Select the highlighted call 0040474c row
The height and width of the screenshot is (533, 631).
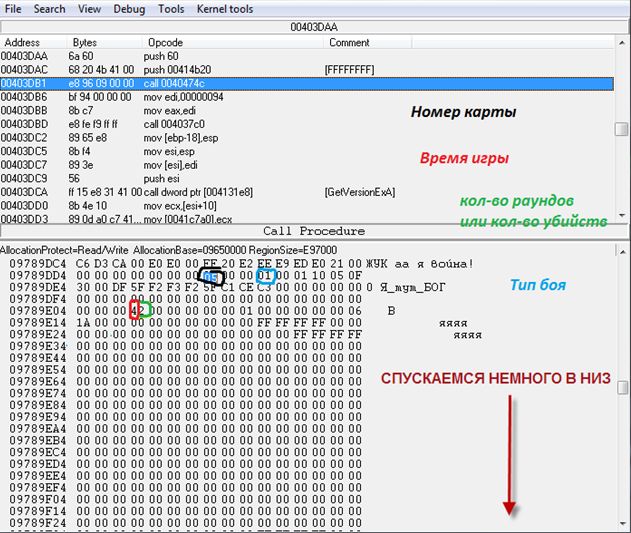coord(307,83)
